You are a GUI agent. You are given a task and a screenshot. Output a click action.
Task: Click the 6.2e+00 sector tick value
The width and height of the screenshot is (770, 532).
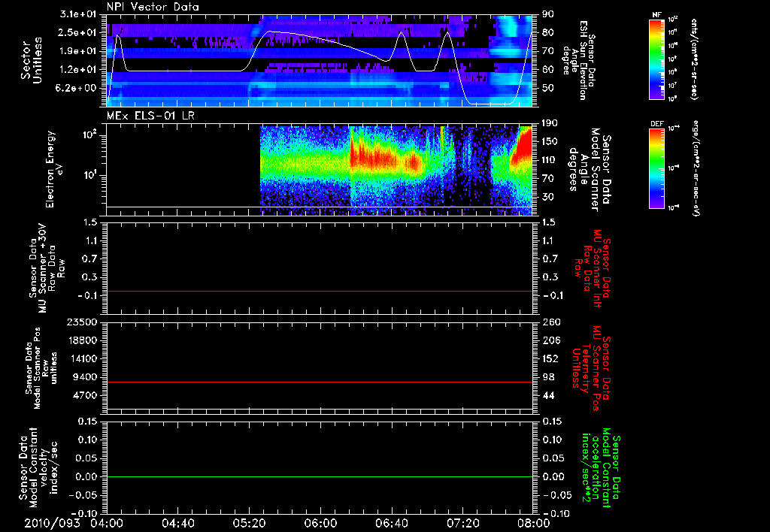(x=77, y=89)
